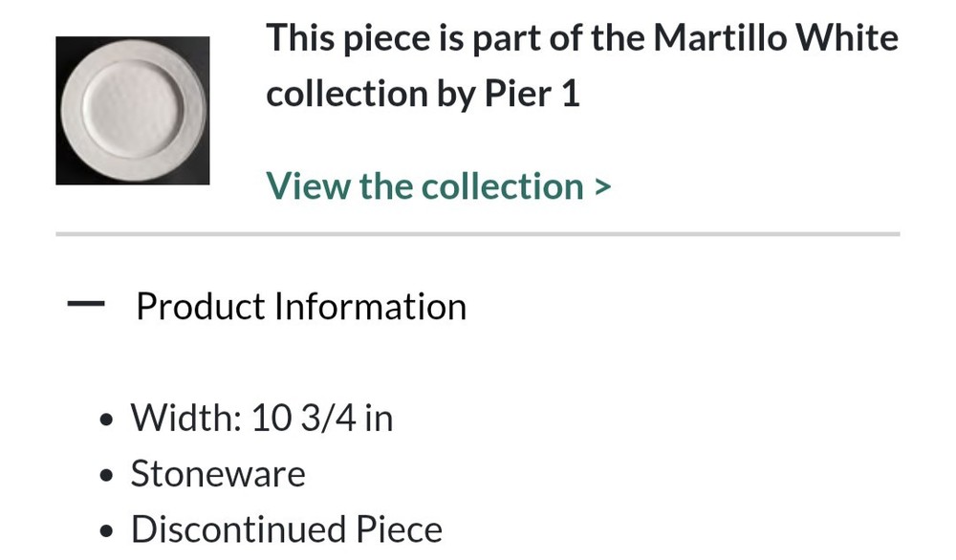
Task: Click the arrow after View the collection
Action: point(601,186)
